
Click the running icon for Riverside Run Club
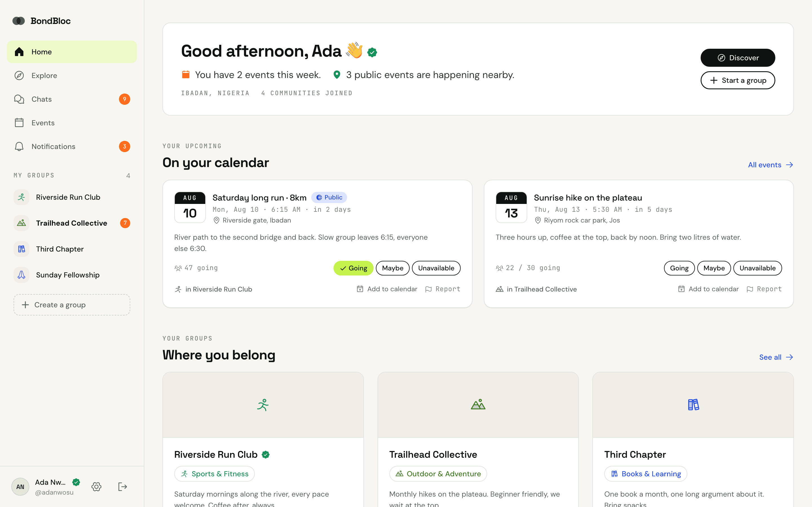click(x=21, y=197)
